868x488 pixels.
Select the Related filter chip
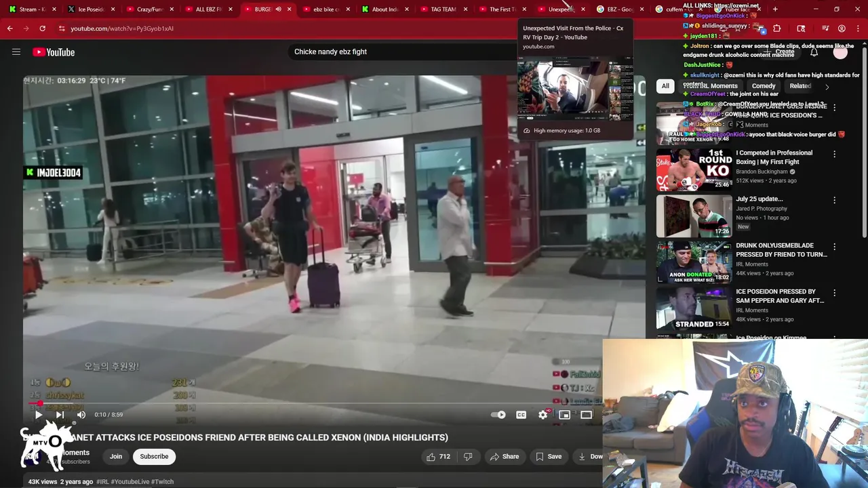pos(800,86)
